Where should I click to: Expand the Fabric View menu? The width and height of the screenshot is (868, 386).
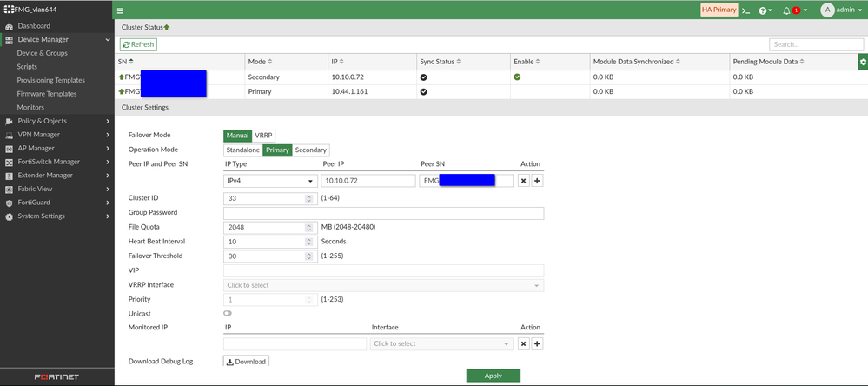click(108, 189)
